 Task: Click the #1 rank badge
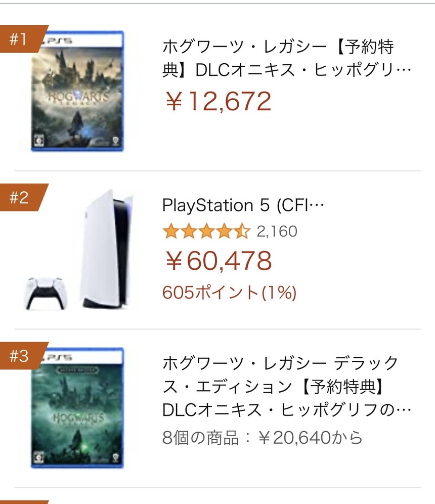(x=20, y=39)
